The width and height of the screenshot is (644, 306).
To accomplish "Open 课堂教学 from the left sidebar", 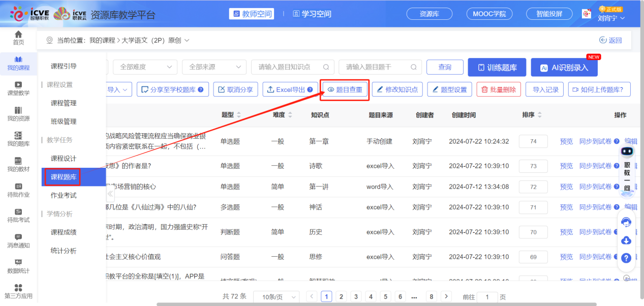I will [18, 85].
